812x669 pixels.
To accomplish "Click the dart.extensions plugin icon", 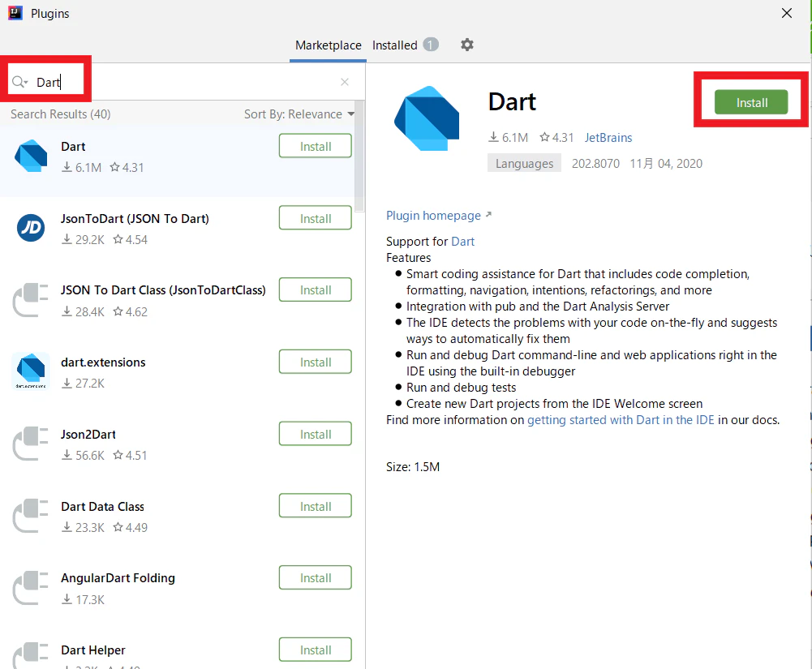I will pyautogui.click(x=31, y=371).
